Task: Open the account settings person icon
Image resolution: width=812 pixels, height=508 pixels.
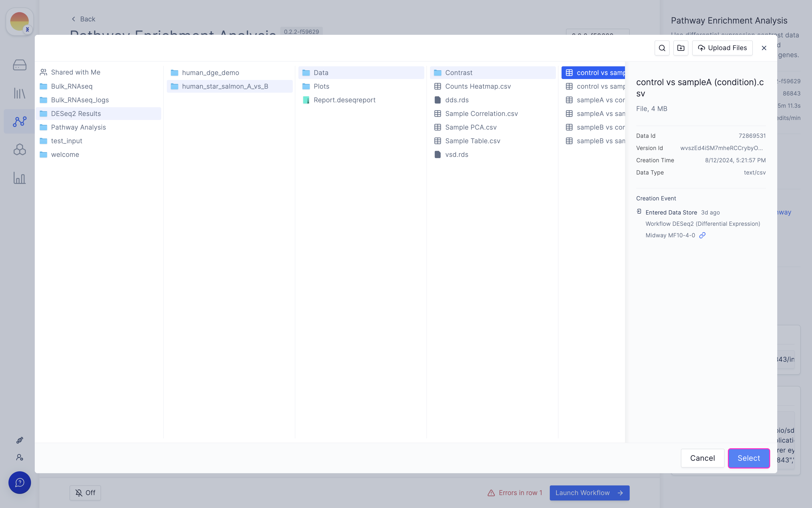Action: point(19,457)
